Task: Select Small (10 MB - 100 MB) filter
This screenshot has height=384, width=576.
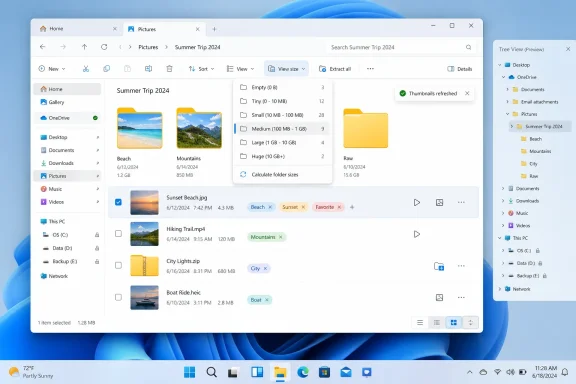Action: pyautogui.click(x=282, y=115)
